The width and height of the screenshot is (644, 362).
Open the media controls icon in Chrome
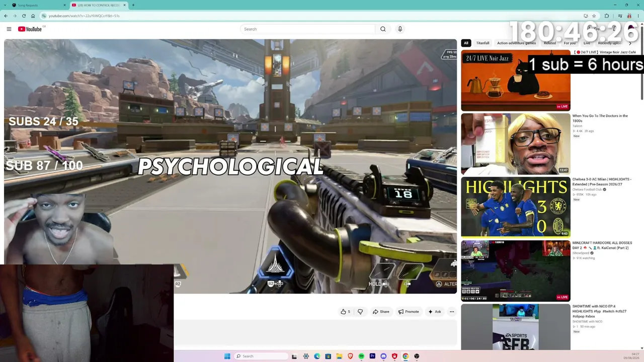point(620,16)
